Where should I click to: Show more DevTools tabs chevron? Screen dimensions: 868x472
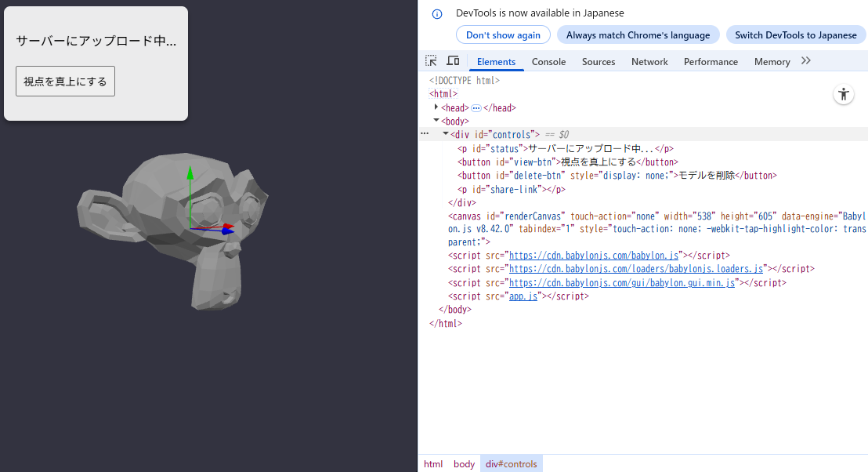[x=806, y=61]
